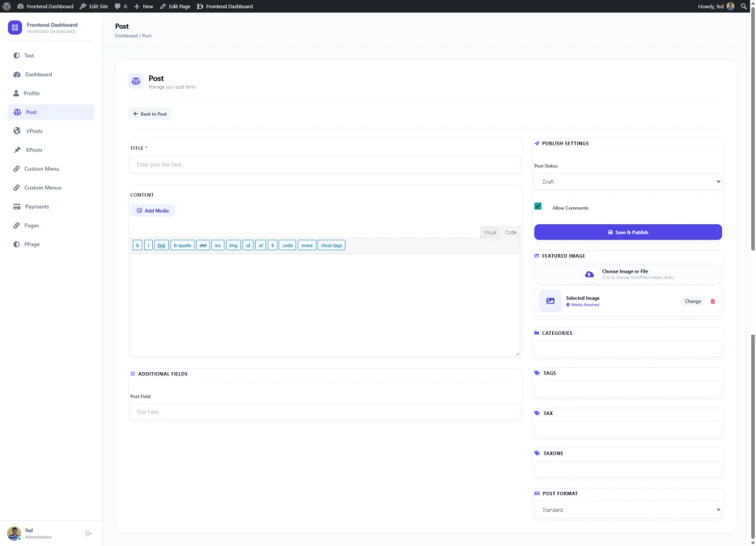Click the logout icon beside fed Administrator
Viewport: 756px width, 546px height.
(88, 534)
